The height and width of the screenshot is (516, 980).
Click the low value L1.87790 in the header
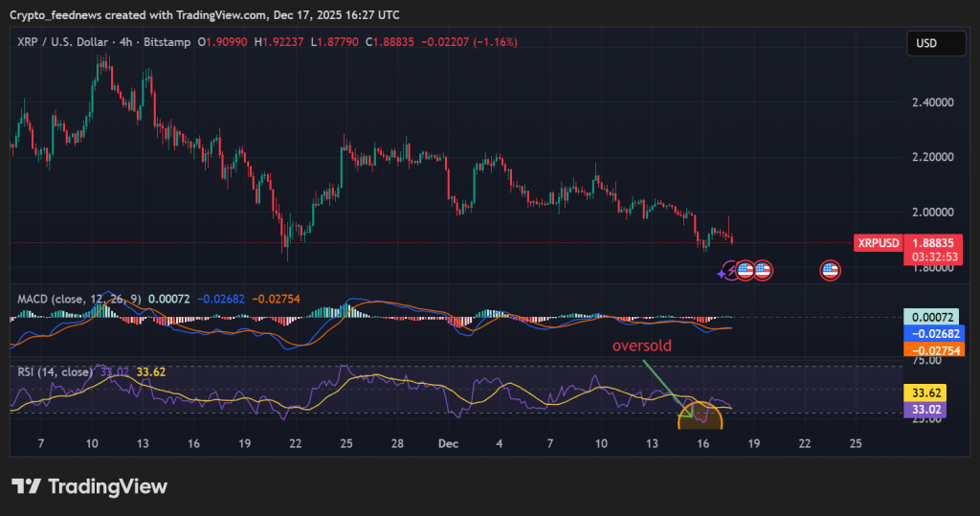[334, 42]
